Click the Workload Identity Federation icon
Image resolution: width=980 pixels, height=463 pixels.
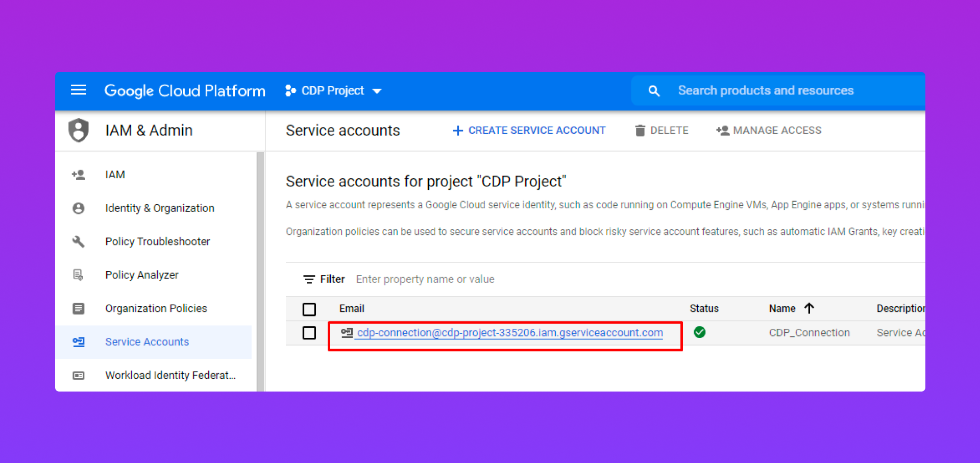[78, 376]
